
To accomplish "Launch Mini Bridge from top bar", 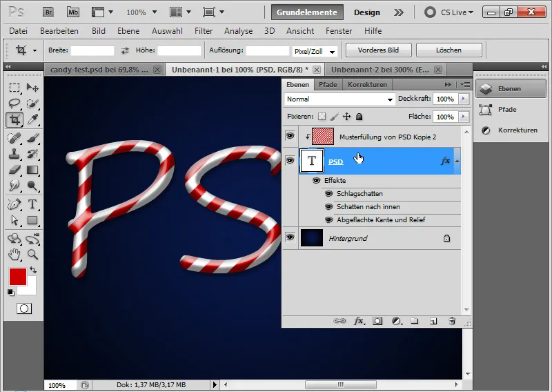I will [x=73, y=12].
